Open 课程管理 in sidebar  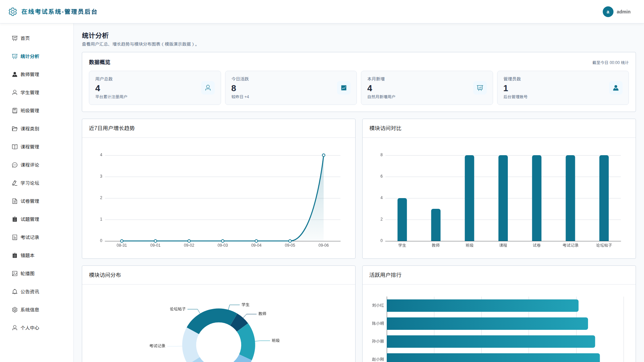37,147
